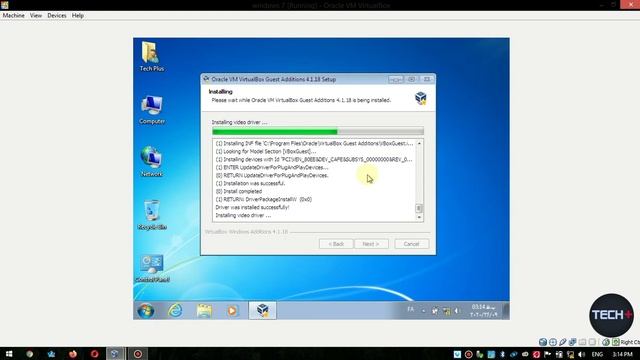Viewport: 640px width, 360px height.
Task: Select VirtualBox setup guest taskbar button
Action: [262, 311]
